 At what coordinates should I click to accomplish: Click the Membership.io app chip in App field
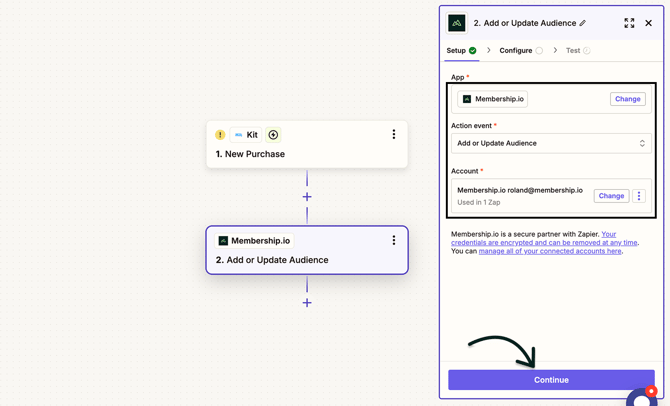coord(493,99)
